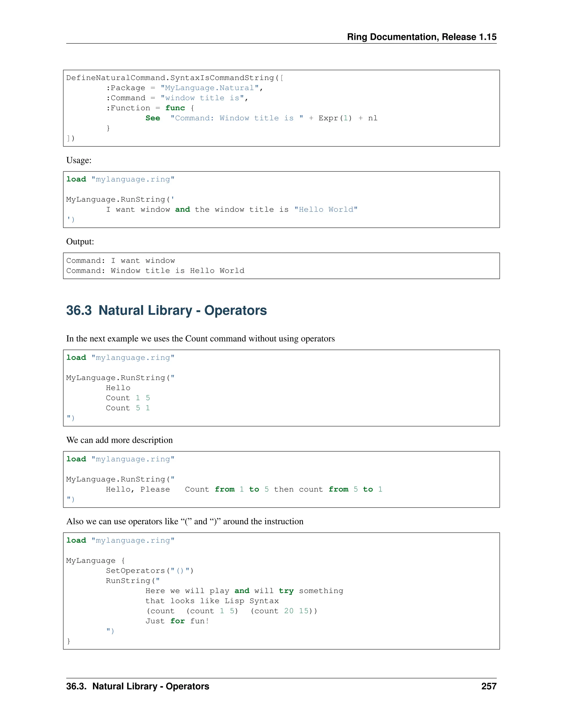Click the func keyword in first code block
The image size is (563, 728).
point(175,108)
